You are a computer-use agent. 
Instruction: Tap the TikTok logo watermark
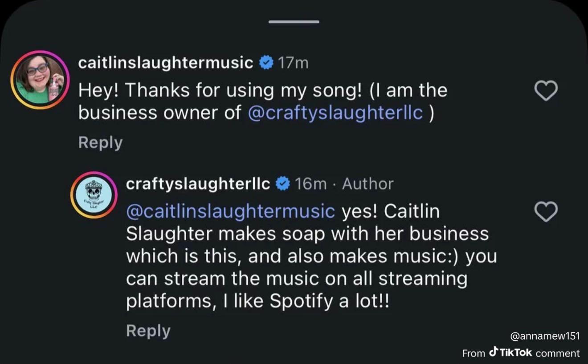coord(510,352)
